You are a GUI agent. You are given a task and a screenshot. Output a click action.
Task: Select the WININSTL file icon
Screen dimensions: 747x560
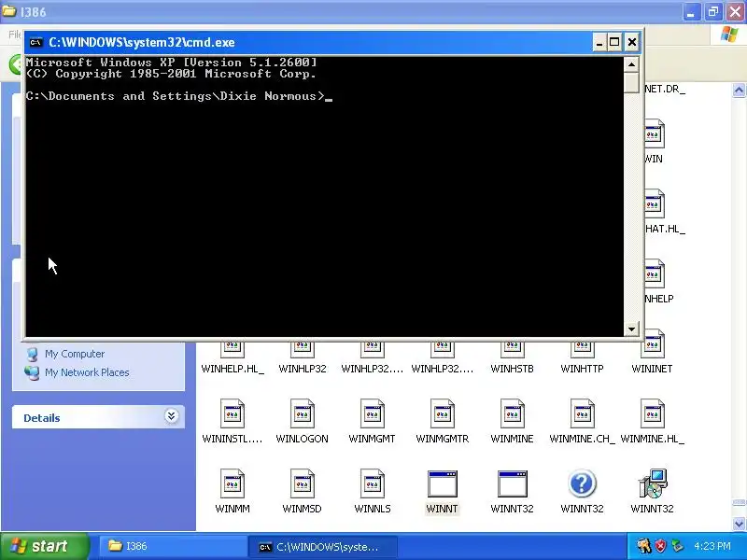tap(233, 413)
